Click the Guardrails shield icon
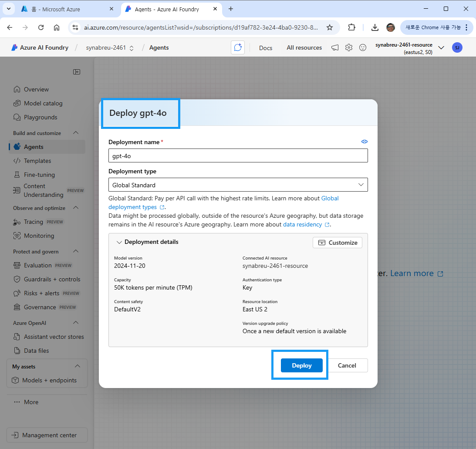The width and height of the screenshot is (476, 449). click(17, 279)
